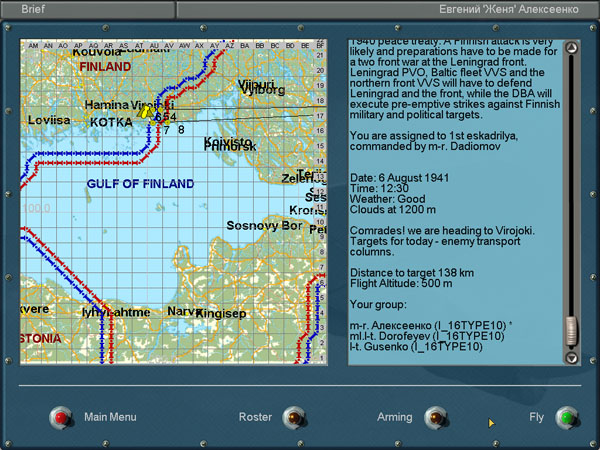Click the GULF OF FINLAND label

(x=140, y=184)
